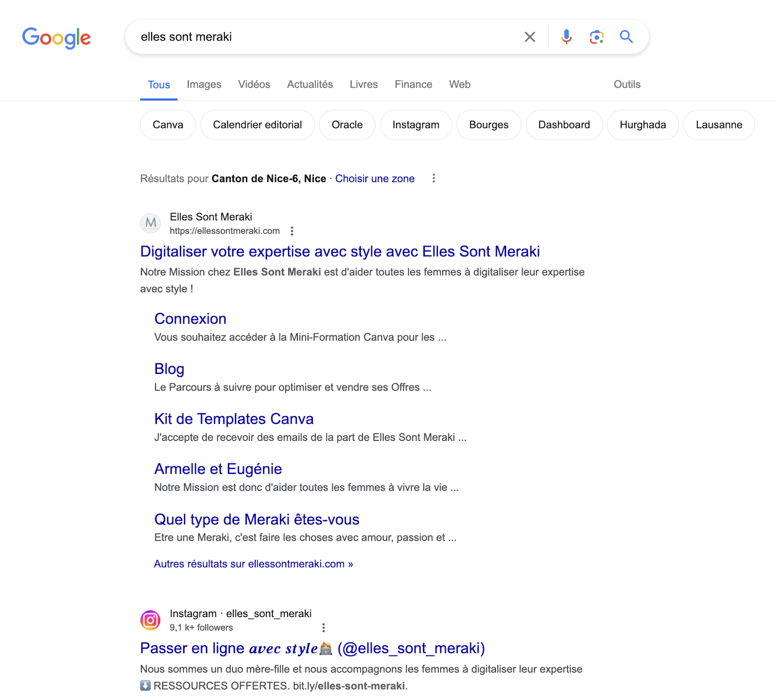
Task: Select the Bourges suggestion chip
Action: [x=489, y=125]
